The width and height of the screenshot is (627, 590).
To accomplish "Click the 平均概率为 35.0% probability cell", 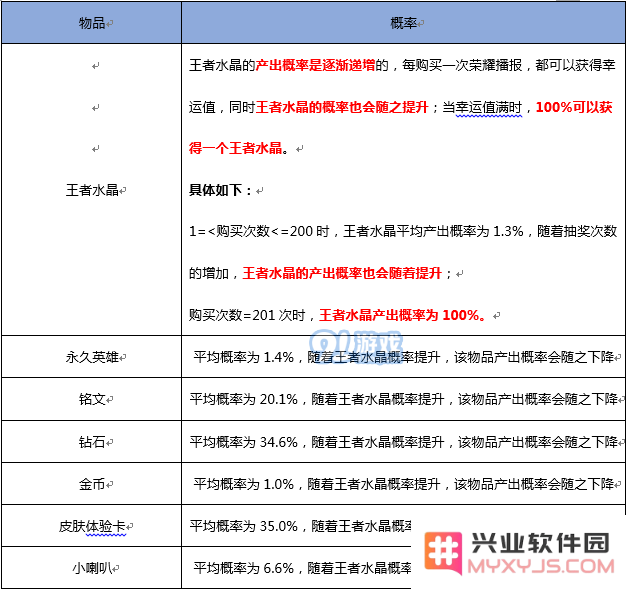I will [297, 526].
